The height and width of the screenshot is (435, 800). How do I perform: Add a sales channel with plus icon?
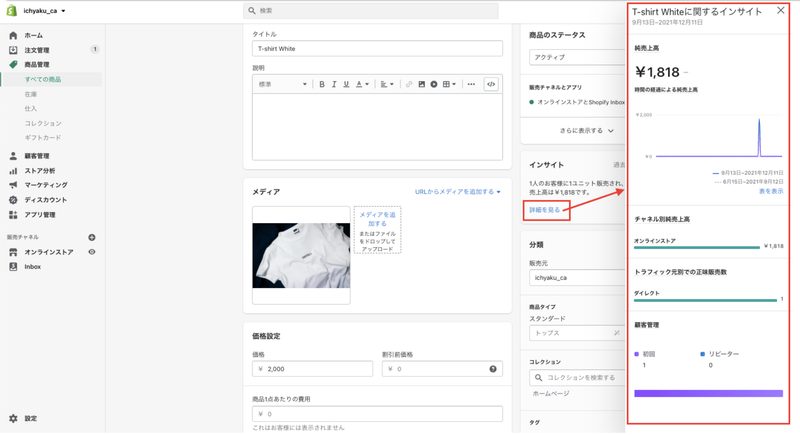click(92, 237)
